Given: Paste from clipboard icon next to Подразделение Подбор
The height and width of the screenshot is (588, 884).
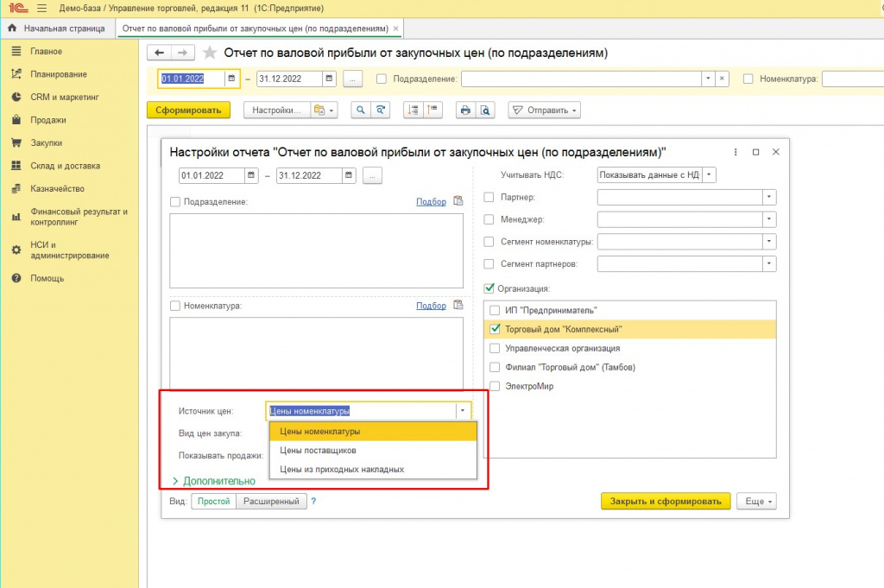Looking at the screenshot, I should [458, 200].
